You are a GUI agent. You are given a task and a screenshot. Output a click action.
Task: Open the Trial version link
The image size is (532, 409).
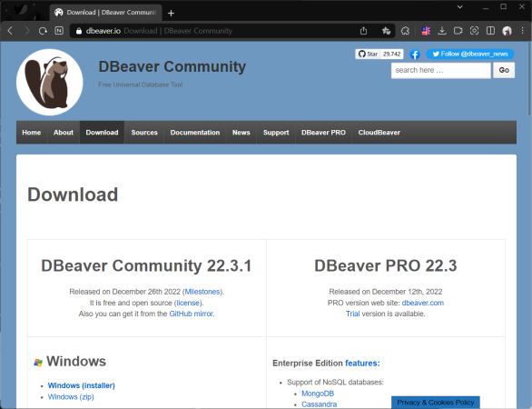tap(353, 314)
